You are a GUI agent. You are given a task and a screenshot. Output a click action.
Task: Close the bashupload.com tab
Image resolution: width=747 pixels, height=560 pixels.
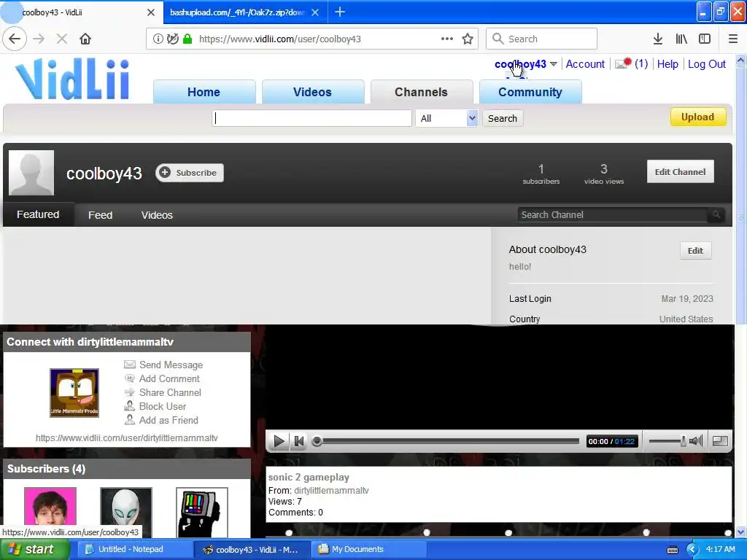click(315, 12)
